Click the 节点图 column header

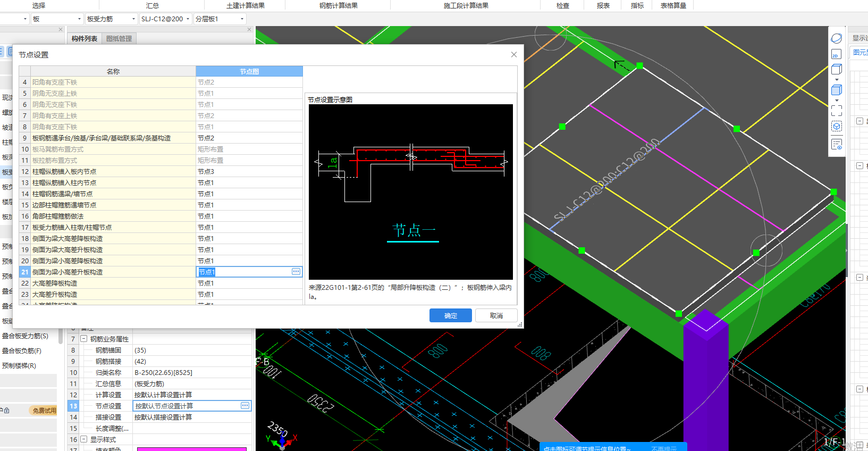[249, 71]
